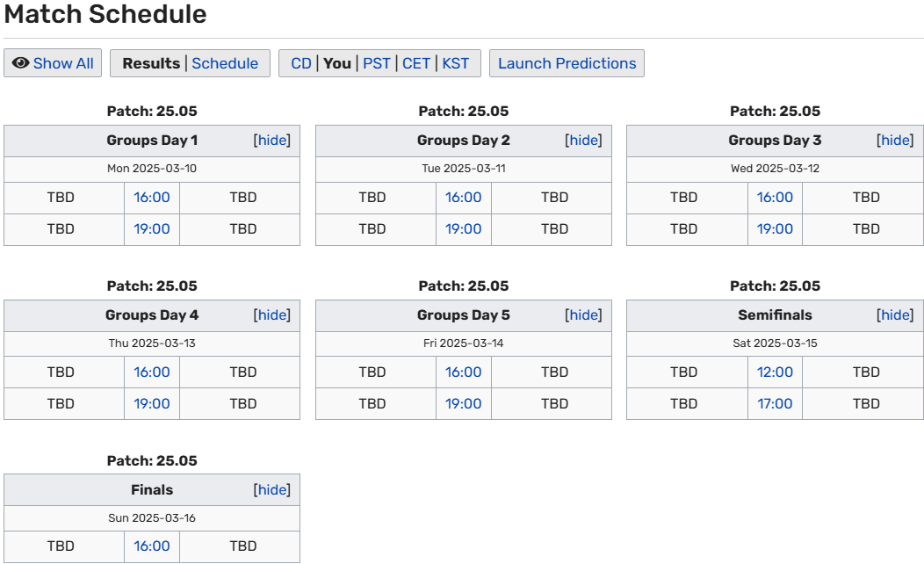Select the KST timezone option
Viewport: 924px width, 564px height.
pos(456,63)
